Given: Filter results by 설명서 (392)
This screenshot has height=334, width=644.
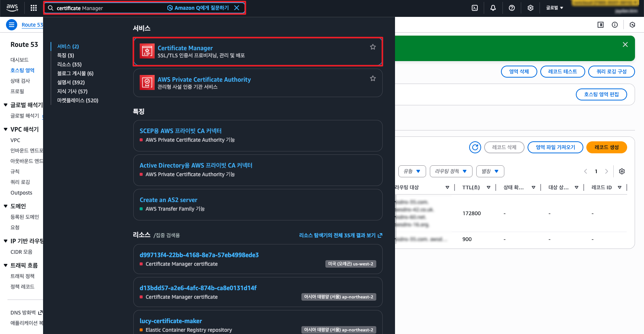Looking at the screenshot, I should coord(71,82).
